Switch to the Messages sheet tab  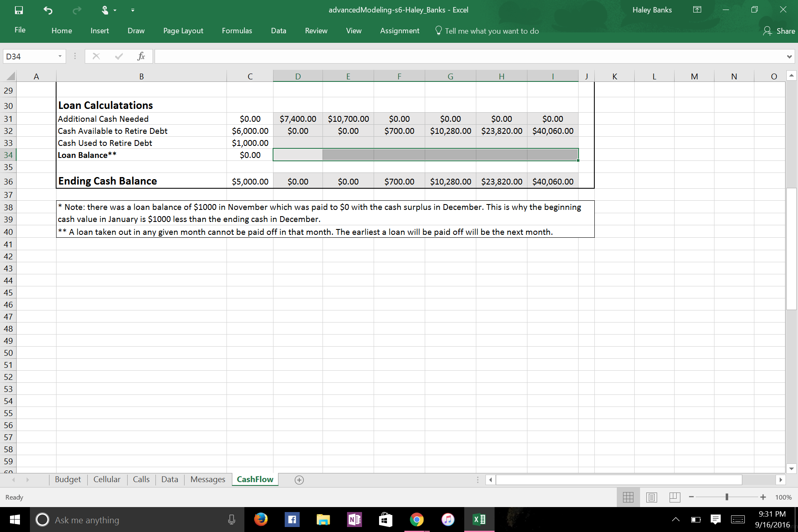pyautogui.click(x=208, y=479)
